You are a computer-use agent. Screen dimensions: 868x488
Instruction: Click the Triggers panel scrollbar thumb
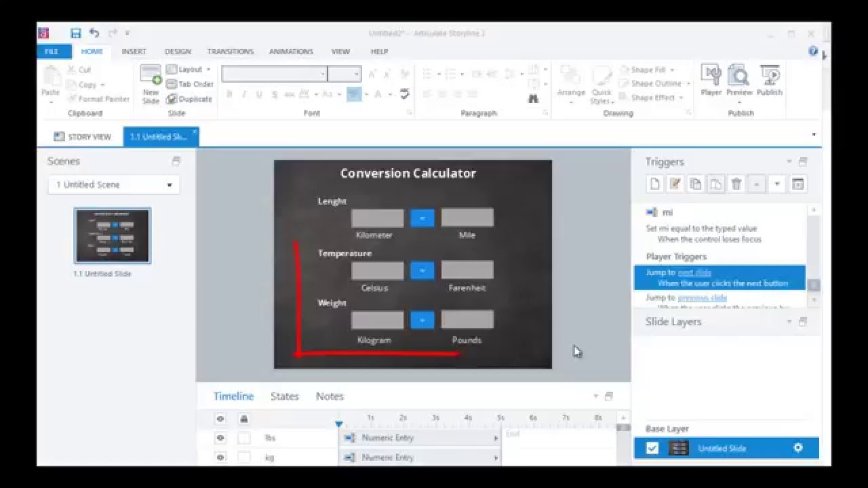[814, 285]
